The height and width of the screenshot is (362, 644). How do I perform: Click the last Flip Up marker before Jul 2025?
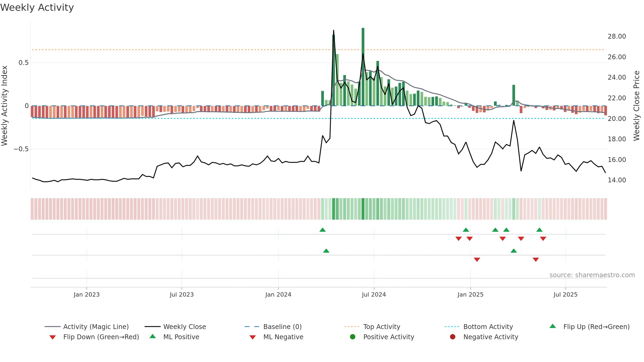[x=539, y=230]
